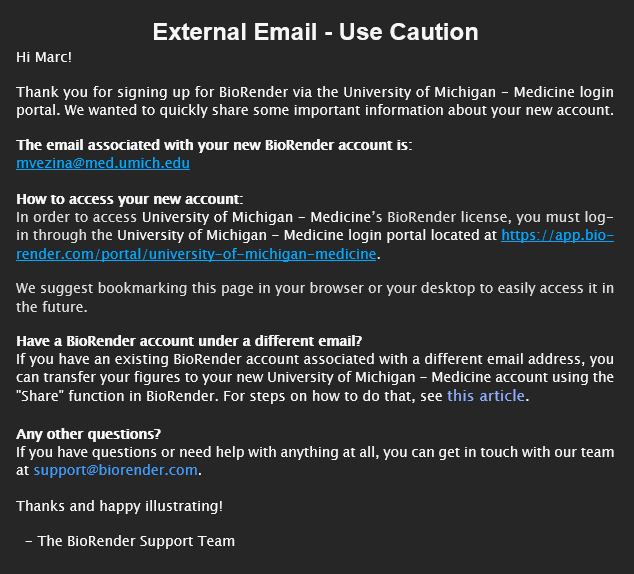
Task: Click "The BioRender Support Team" signature
Action: click(x=136, y=541)
